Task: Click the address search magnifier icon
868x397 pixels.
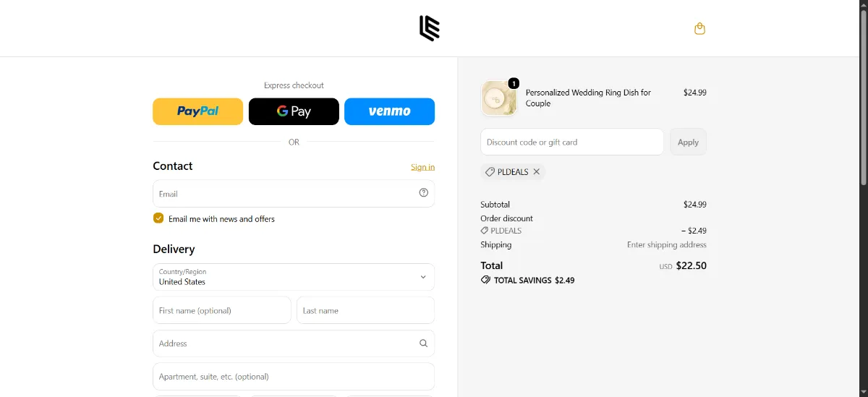Action: [424, 343]
